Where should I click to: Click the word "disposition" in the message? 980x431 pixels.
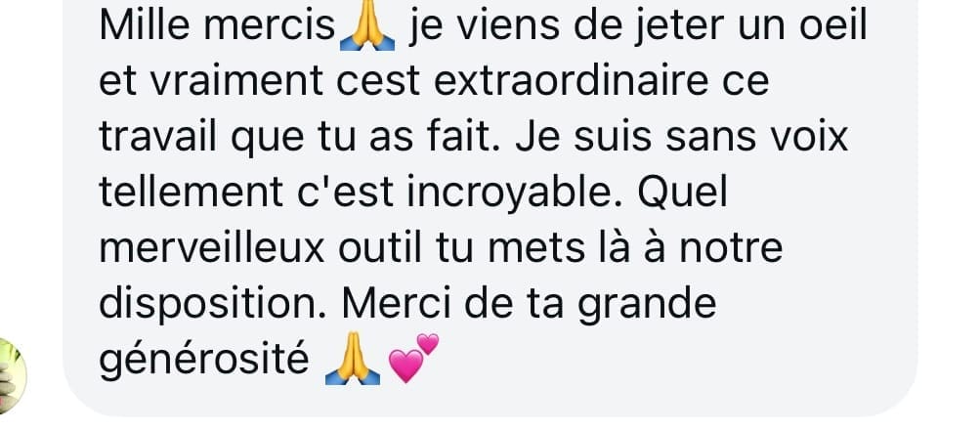click(209, 305)
